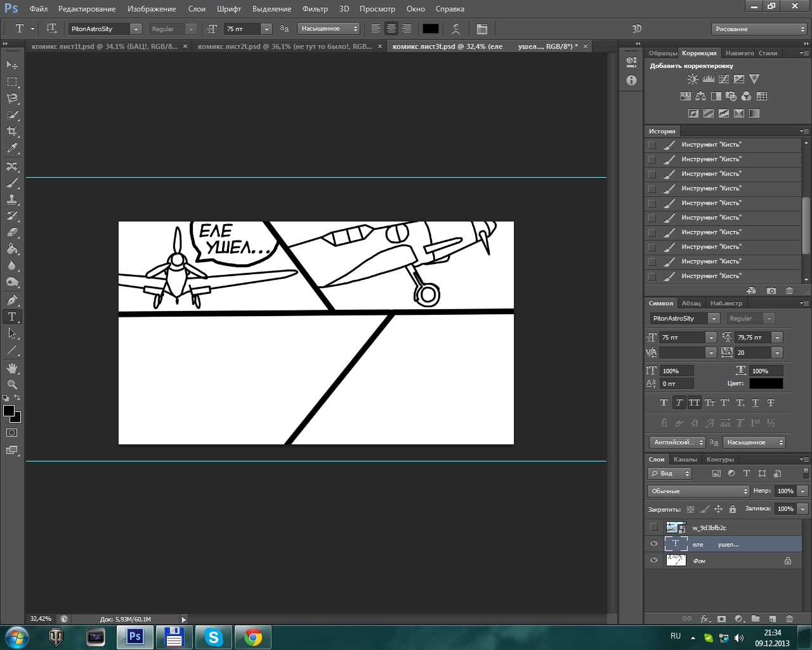The image size is (812, 650).
Task: Click the text color swatch in Символ panel
Action: pyautogui.click(x=766, y=383)
